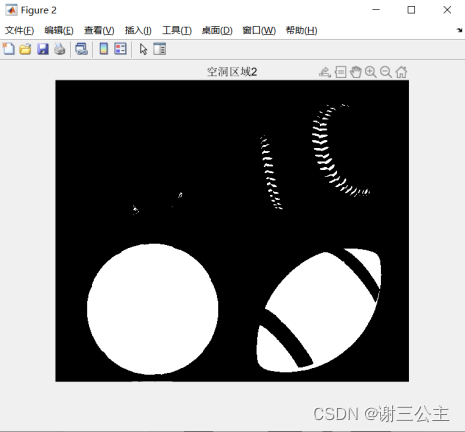Open the 查看(V) menu
Viewport: 465px width, 432px height.
pos(99,31)
